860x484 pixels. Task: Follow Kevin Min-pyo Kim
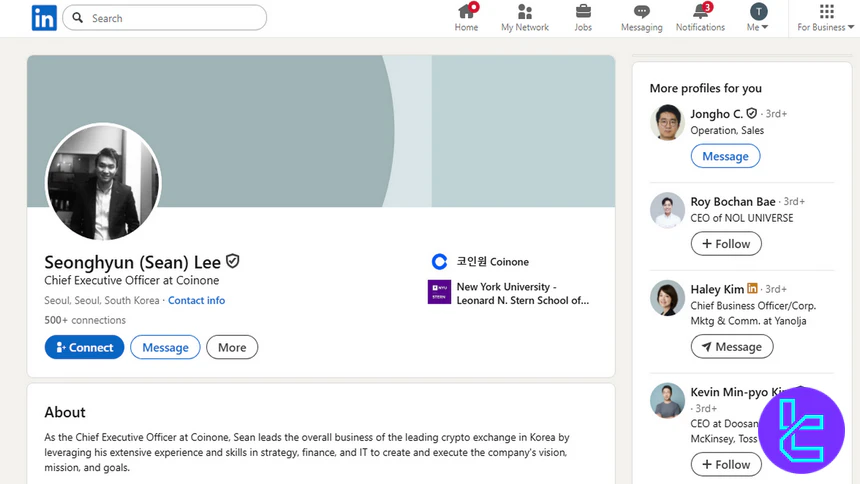click(x=726, y=465)
